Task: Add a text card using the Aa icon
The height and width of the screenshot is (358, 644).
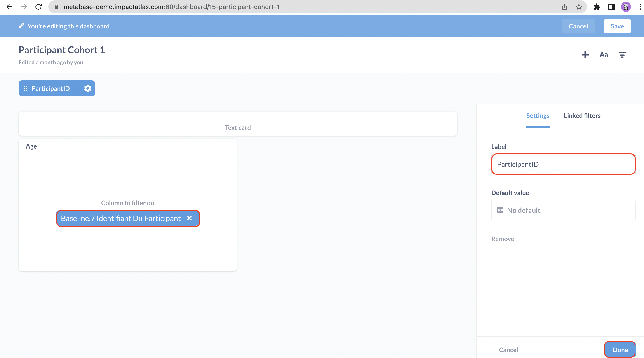Action: pyautogui.click(x=604, y=54)
